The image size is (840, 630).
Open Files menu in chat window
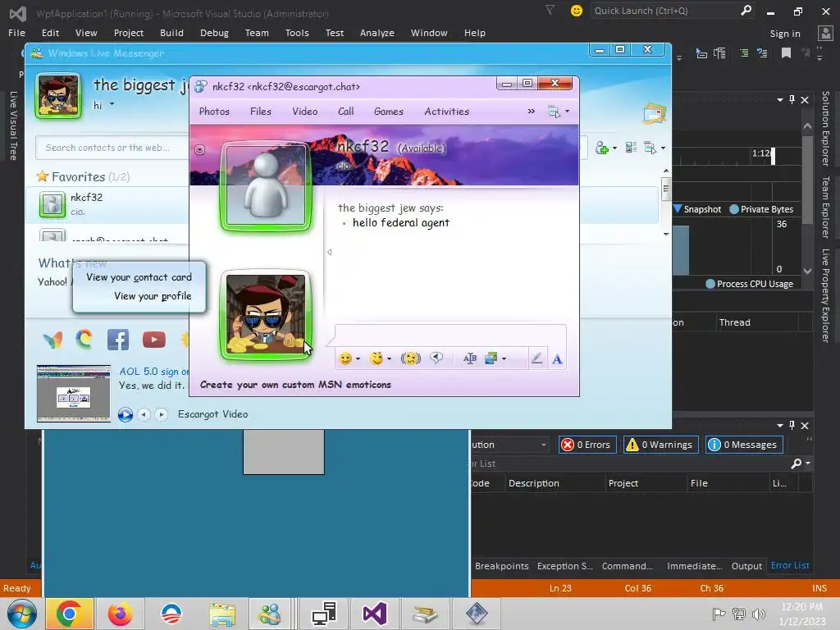pos(260,112)
